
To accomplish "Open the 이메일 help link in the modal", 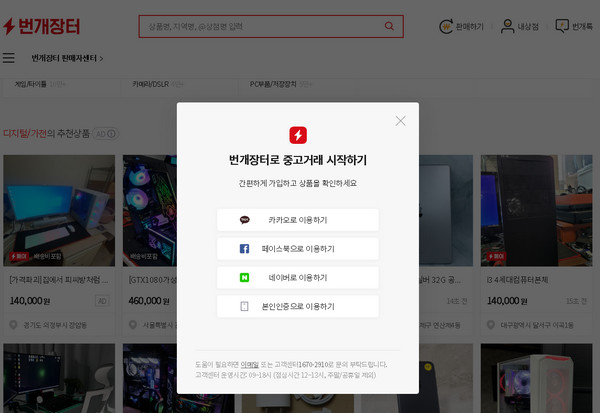I will (249, 364).
